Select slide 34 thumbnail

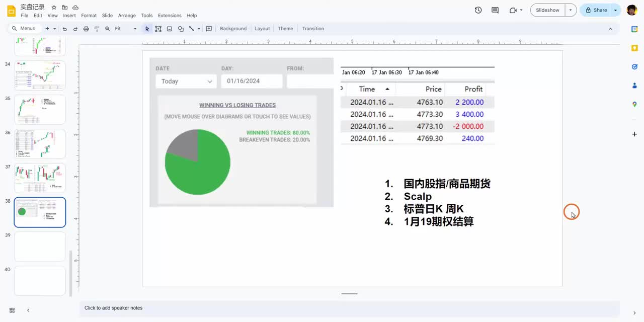tap(40, 75)
